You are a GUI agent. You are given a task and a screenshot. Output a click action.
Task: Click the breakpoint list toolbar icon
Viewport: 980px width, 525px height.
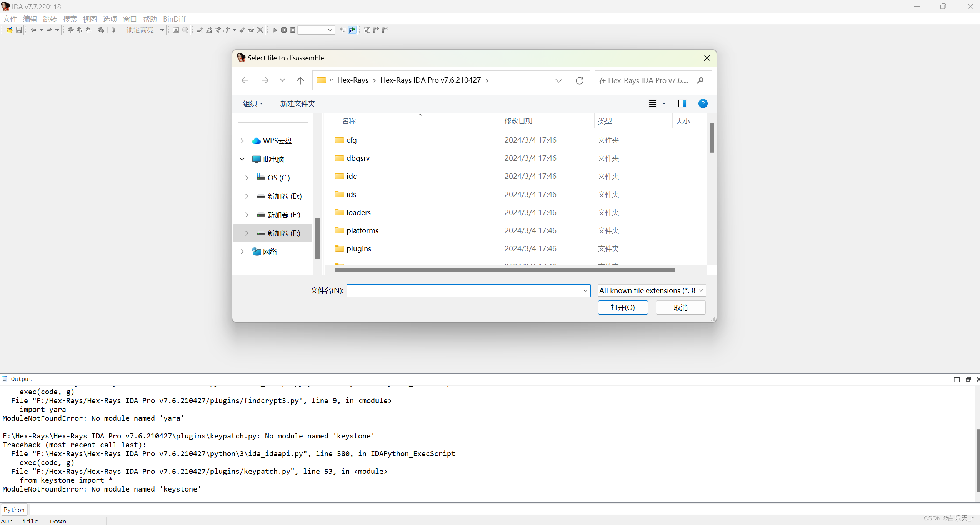pos(367,30)
